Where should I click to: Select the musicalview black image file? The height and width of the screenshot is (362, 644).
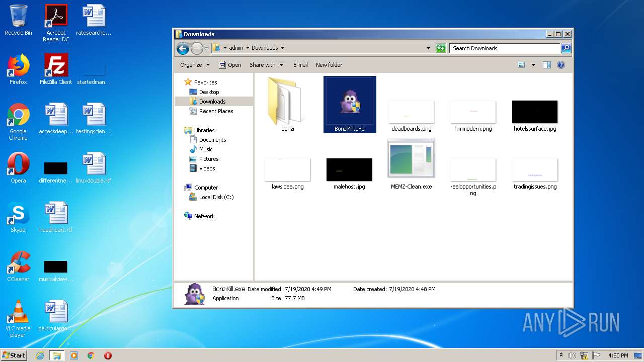click(x=56, y=270)
